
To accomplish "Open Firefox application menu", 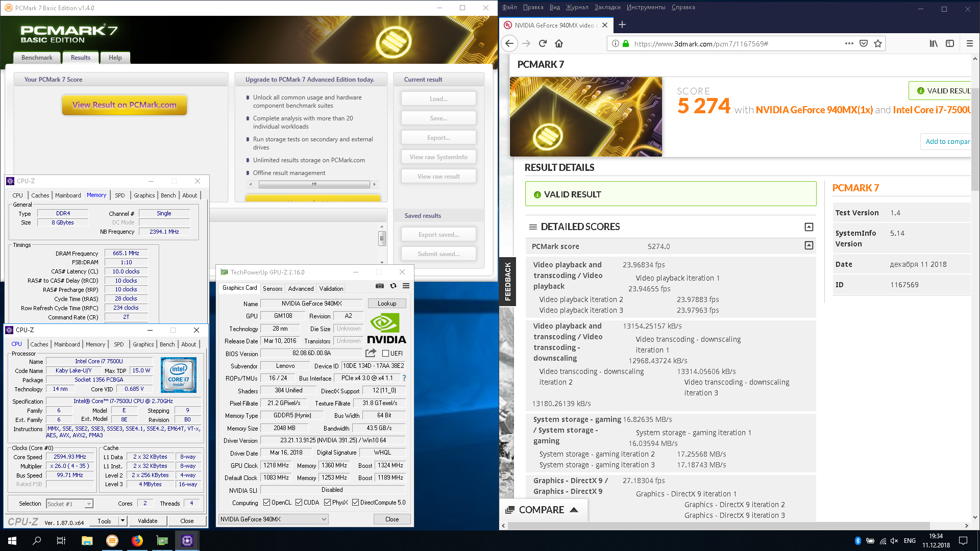I will point(969,43).
